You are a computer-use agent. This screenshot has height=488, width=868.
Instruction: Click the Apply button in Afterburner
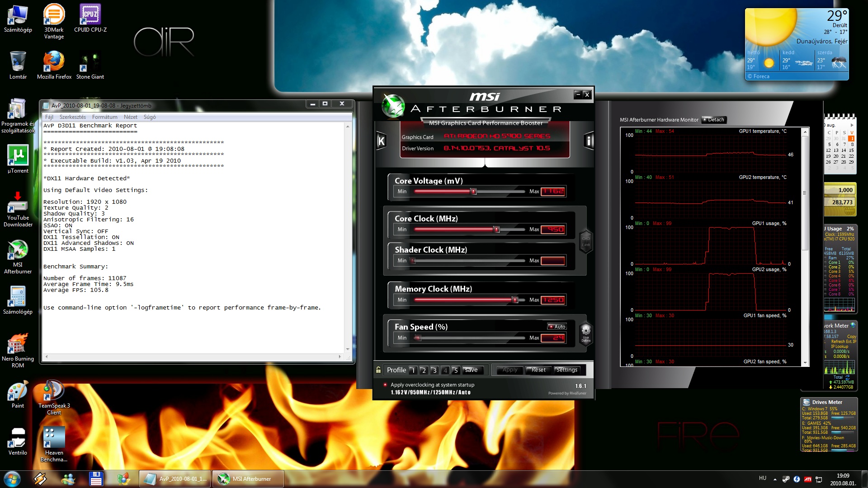pos(510,370)
